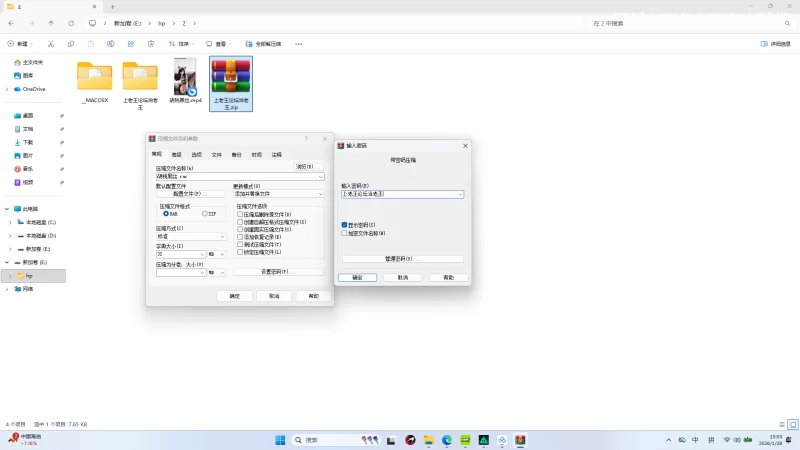Open the _MACOSX folder
The width and height of the screenshot is (800, 450).
[x=95, y=77]
